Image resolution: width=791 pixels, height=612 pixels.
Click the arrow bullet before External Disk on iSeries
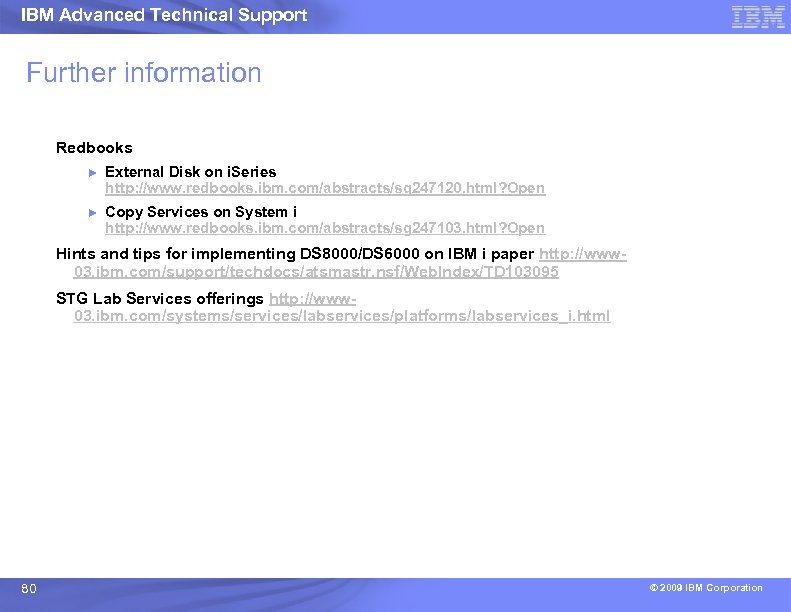(x=92, y=173)
